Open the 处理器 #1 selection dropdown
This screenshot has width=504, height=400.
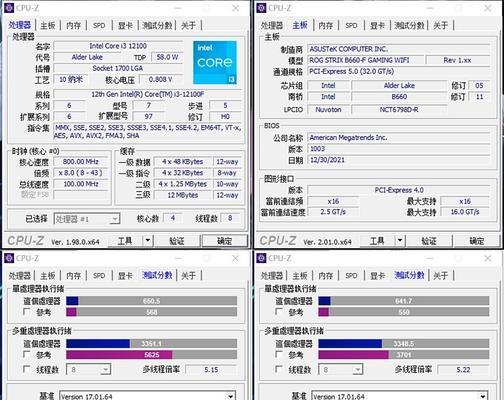point(87,219)
